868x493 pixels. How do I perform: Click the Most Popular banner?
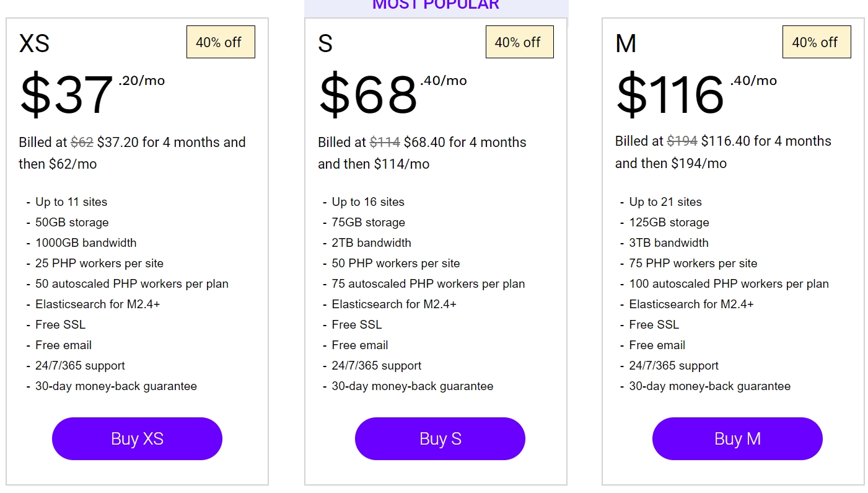[436, 6]
